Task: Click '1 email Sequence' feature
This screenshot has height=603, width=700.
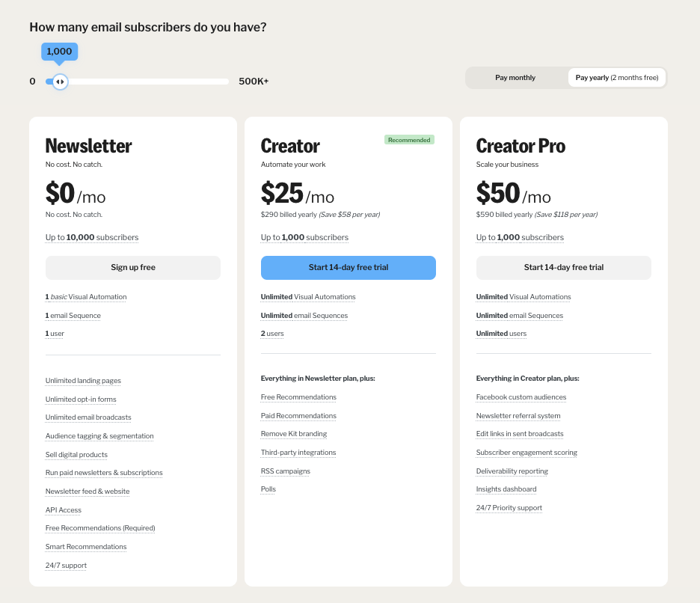Action: [73, 316]
